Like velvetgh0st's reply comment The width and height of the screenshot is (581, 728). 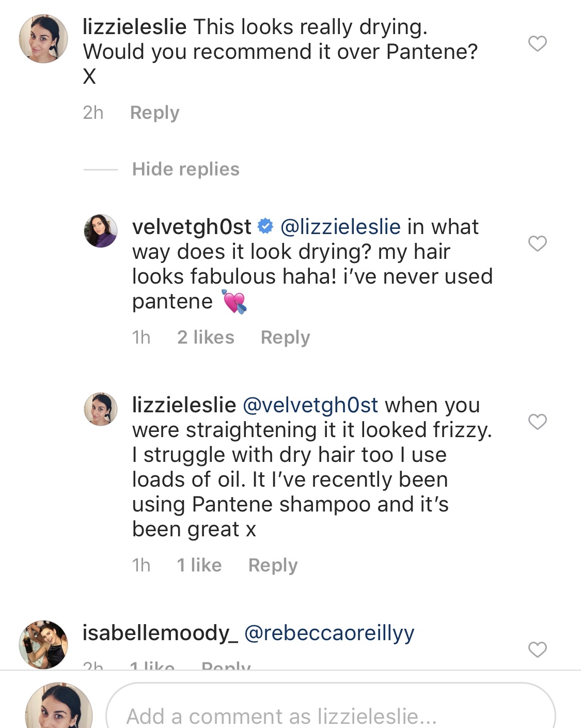pos(537,243)
